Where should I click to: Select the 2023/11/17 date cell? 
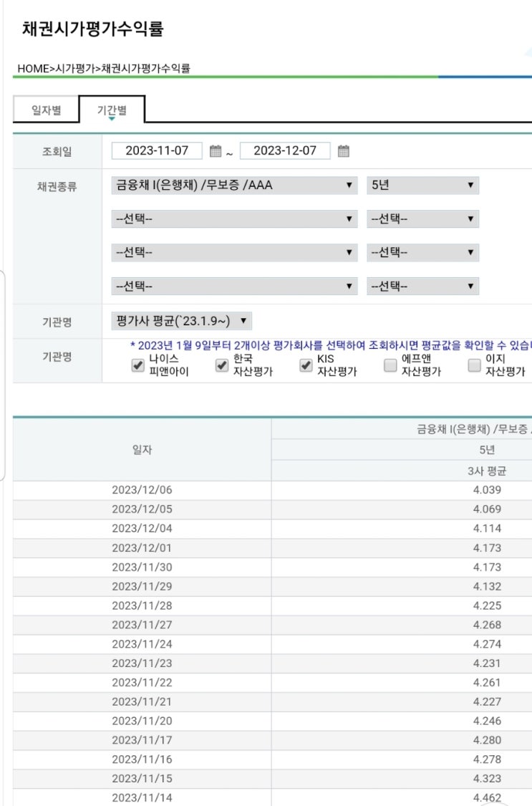pos(142,740)
